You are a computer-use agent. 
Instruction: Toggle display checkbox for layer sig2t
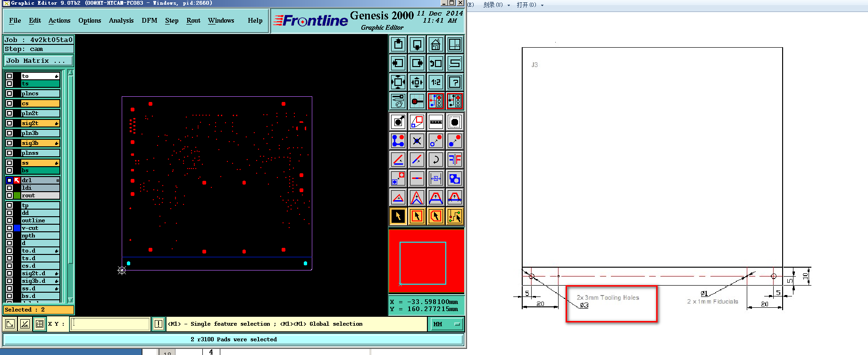point(9,123)
